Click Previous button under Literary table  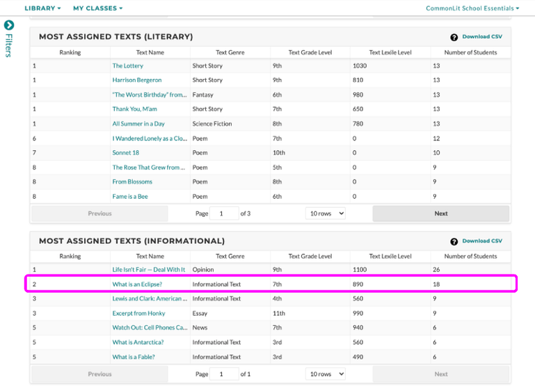[99, 213]
